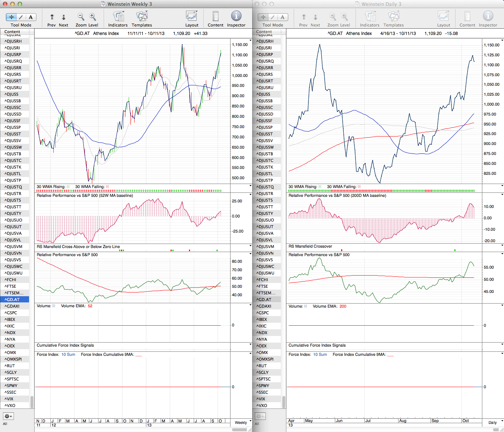Click the blue '10 Sum' Force Index value in Weekly chart

pyautogui.click(x=68, y=355)
